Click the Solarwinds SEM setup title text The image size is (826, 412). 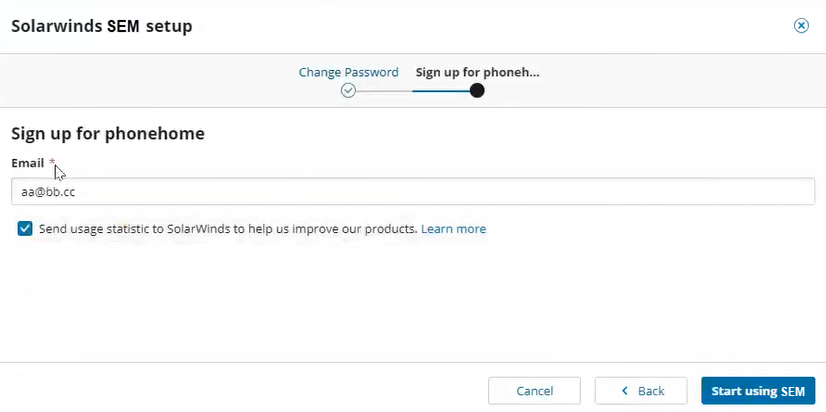(101, 26)
